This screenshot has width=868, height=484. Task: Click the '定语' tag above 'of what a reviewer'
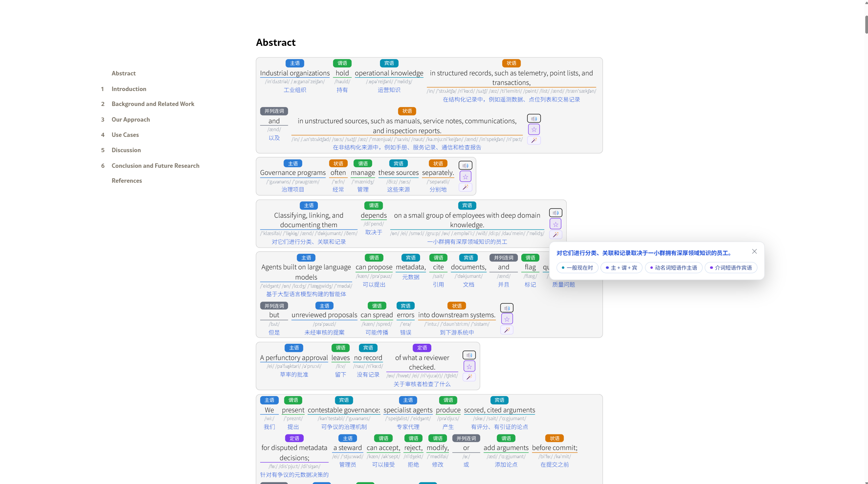[422, 348]
